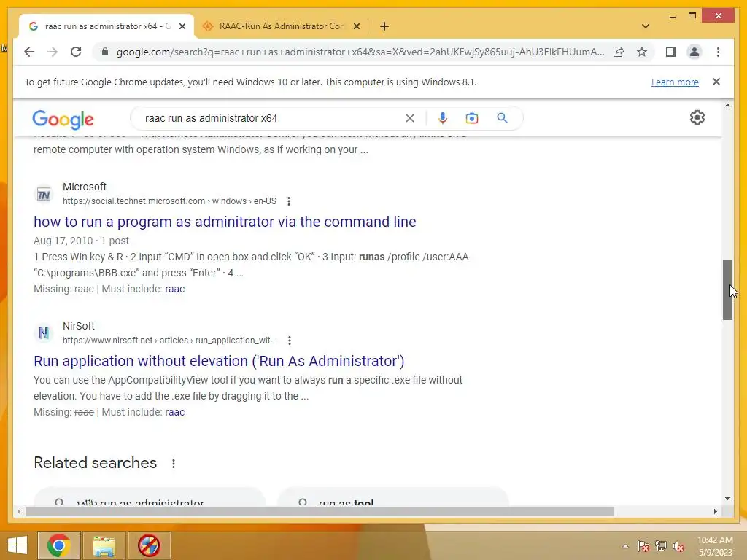
Task: Open Chrome from the taskbar
Action: 59,545
